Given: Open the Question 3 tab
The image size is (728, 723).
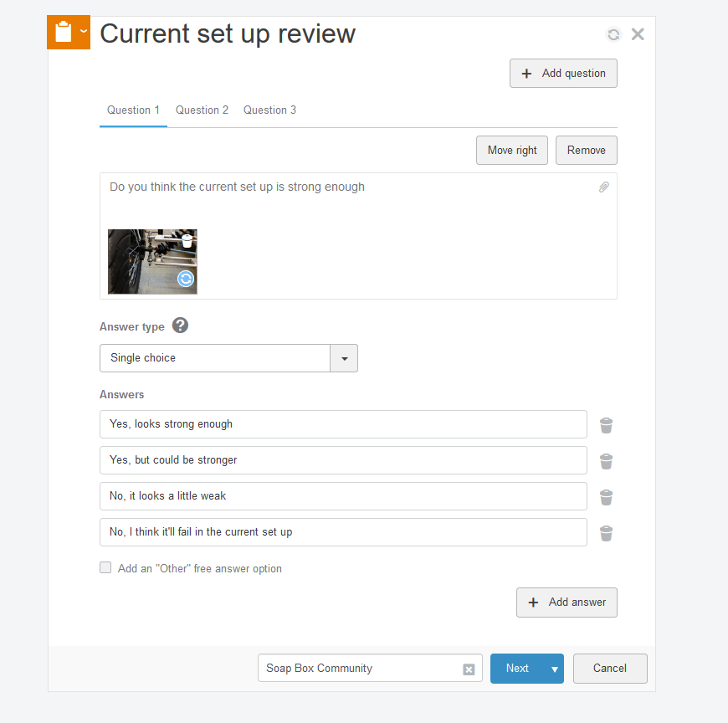Looking at the screenshot, I should point(269,110).
